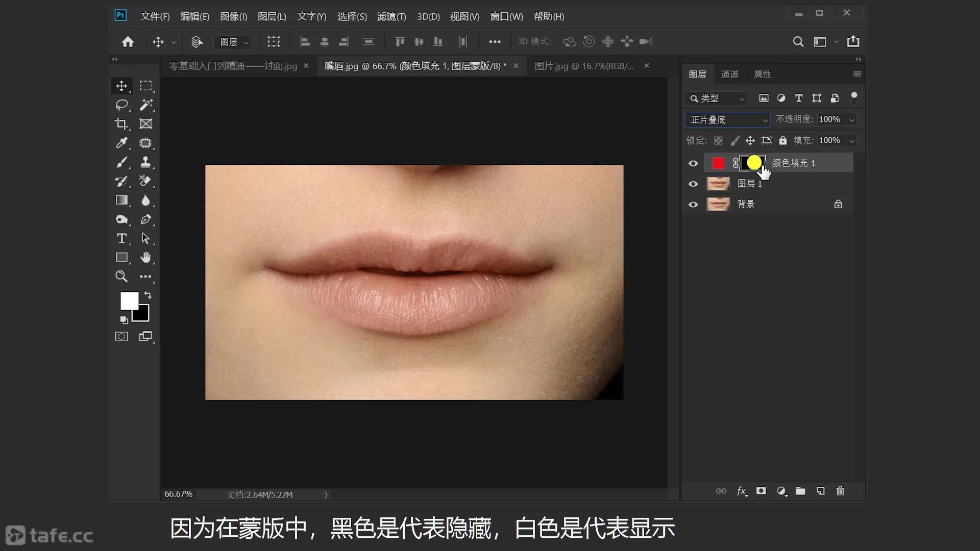Click the Add layer mask icon
The width and height of the screenshot is (980, 551).
(761, 491)
